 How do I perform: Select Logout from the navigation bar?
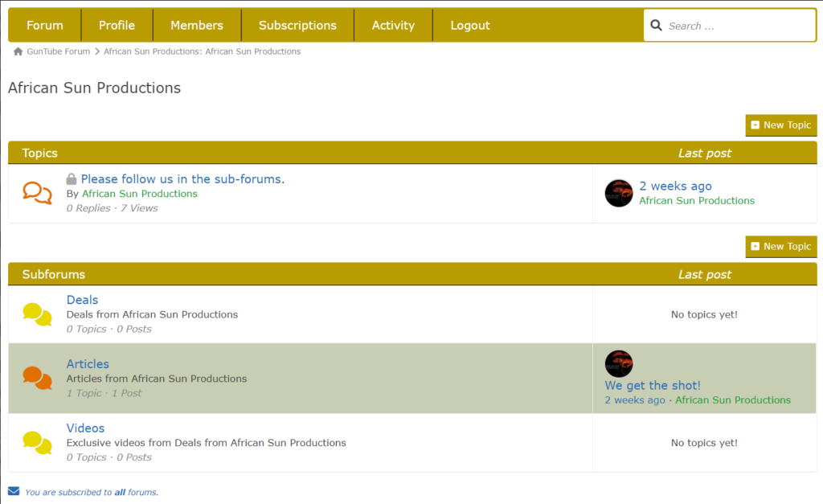point(469,25)
